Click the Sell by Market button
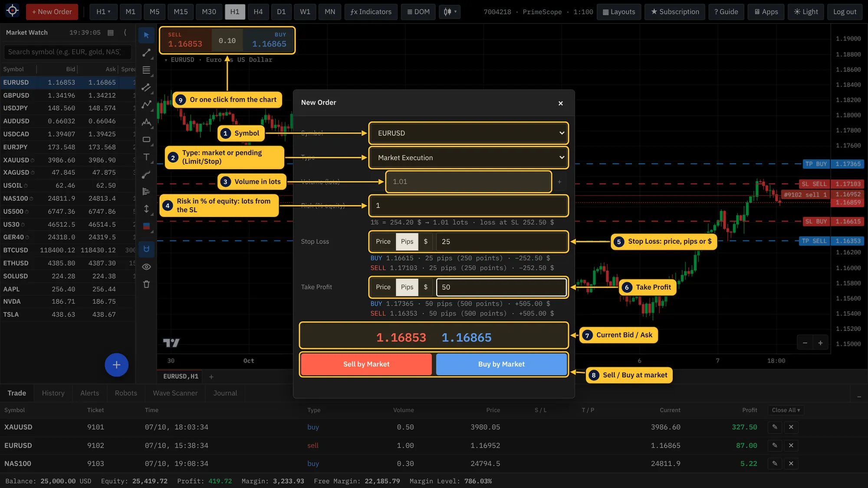This screenshot has height=488, width=868. click(366, 364)
